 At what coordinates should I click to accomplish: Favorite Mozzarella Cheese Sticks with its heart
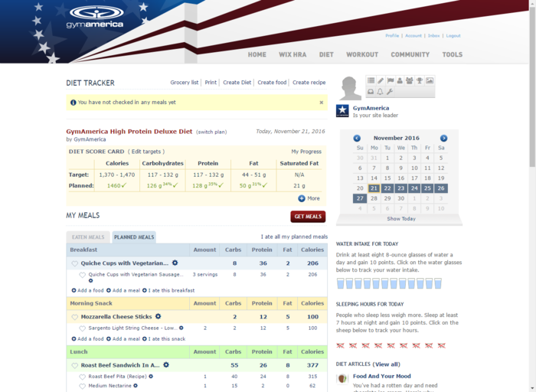74,317
